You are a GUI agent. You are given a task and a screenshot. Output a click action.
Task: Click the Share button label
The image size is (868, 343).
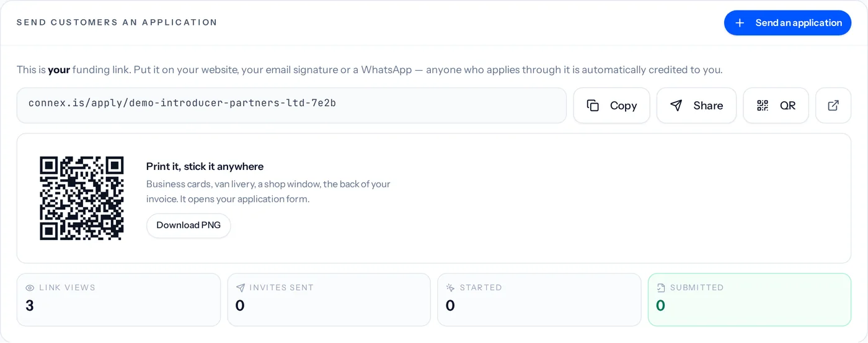[x=708, y=105]
